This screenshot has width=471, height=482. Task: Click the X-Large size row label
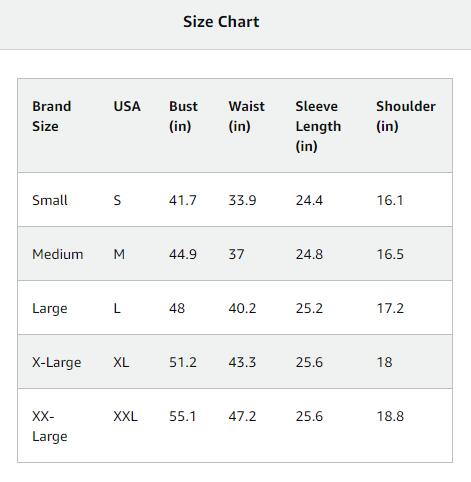(57, 362)
